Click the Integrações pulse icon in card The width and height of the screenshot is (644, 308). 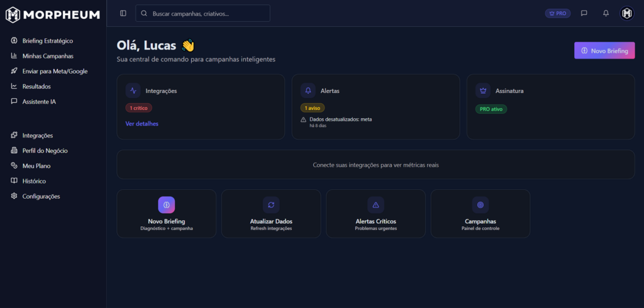pos(133,91)
